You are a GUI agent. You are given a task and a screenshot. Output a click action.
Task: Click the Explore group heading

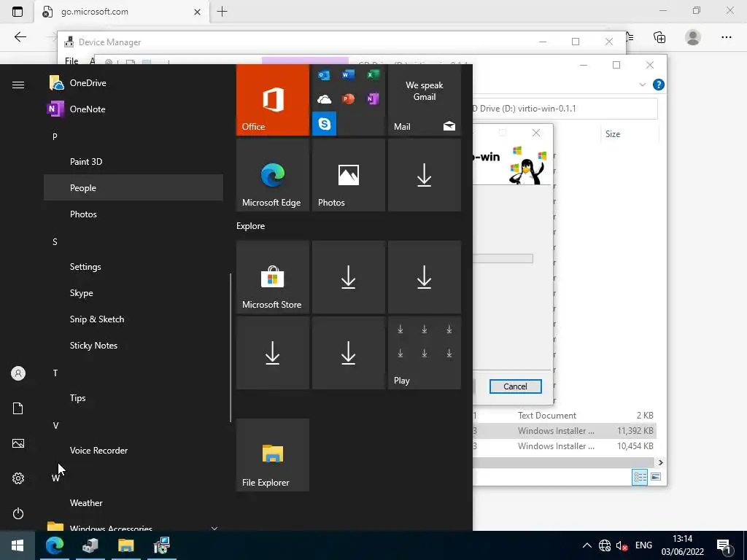click(x=251, y=226)
